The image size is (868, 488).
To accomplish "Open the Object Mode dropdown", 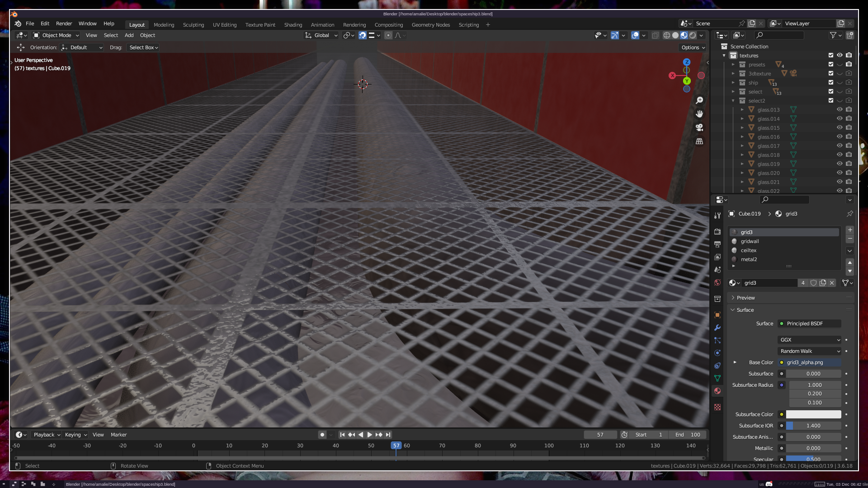I will pos(56,35).
